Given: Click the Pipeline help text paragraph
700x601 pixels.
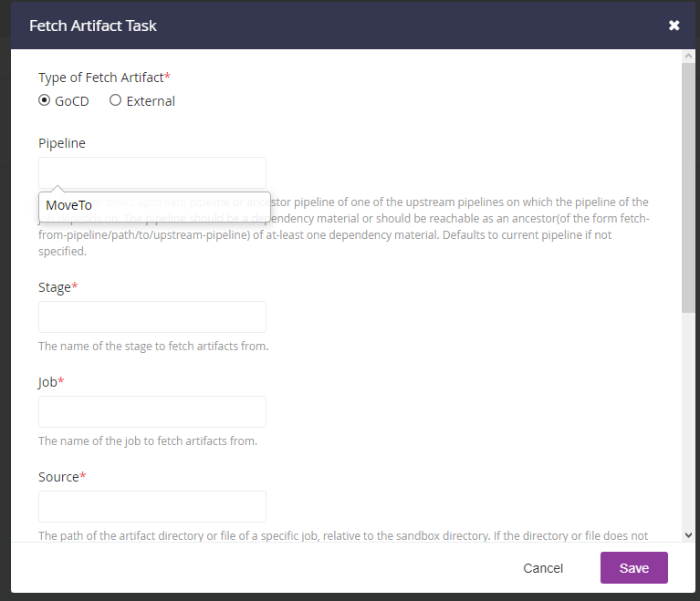Looking at the screenshot, I should pyautogui.click(x=344, y=227).
